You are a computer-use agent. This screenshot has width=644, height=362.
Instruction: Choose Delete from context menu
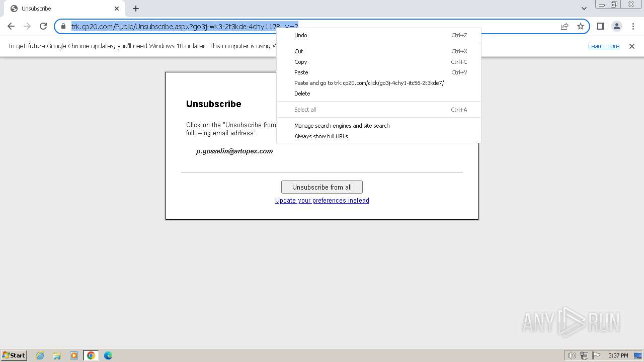click(379, 94)
